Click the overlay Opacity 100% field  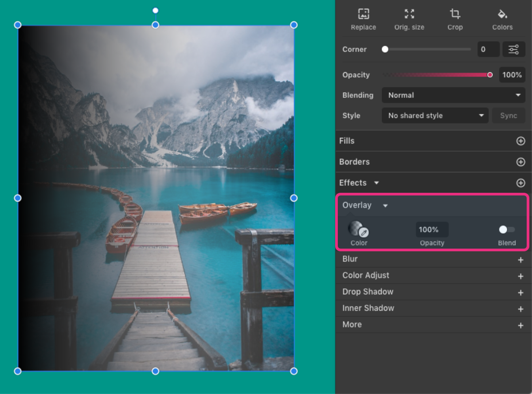[x=432, y=230]
